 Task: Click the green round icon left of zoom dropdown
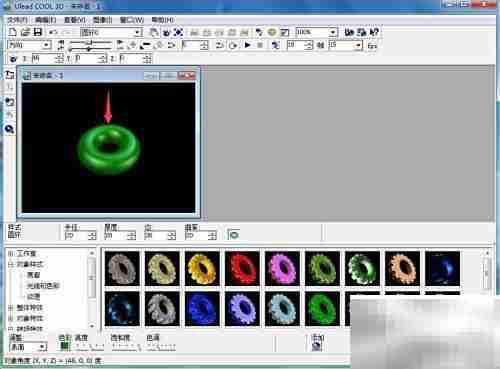pos(272,32)
